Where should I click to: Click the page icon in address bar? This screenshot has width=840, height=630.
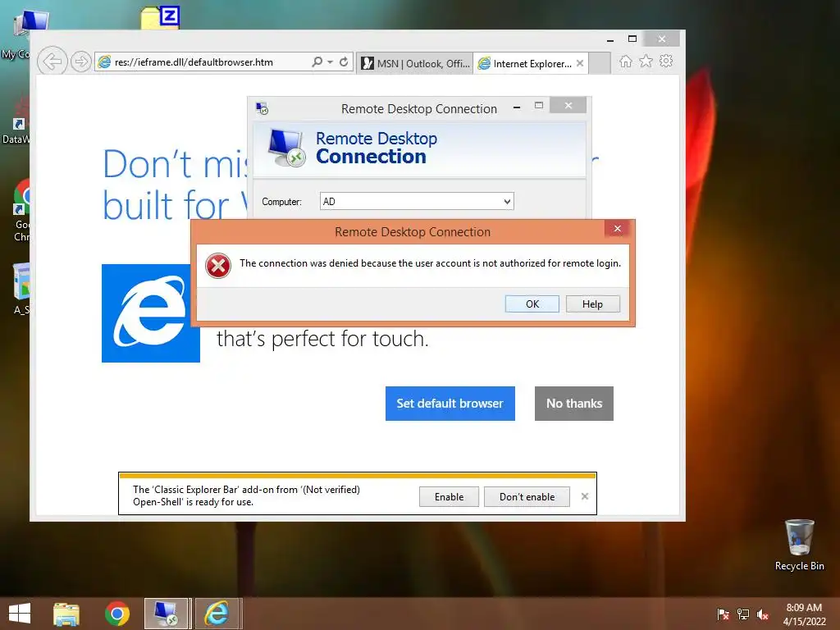pos(104,62)
